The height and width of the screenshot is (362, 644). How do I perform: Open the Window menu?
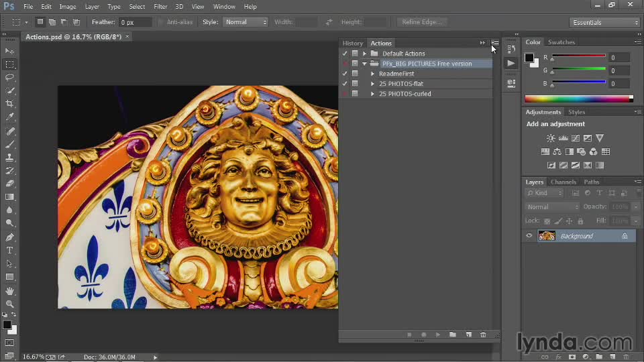[x=224, y=7]
